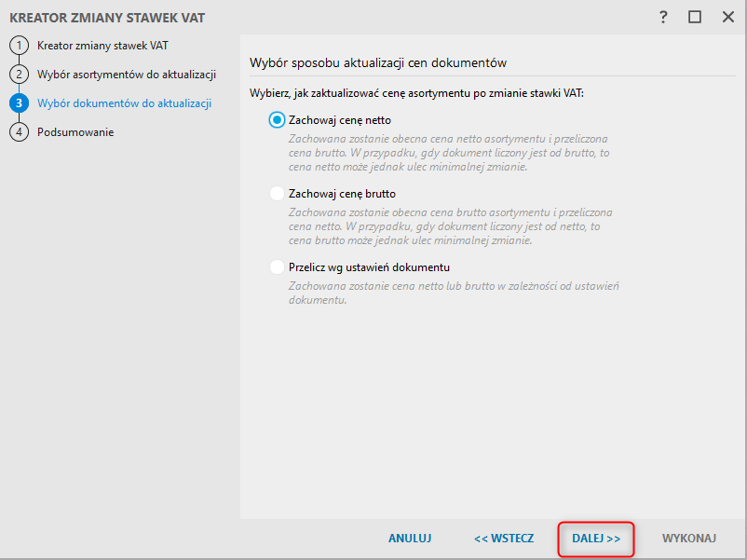
Task: Jump to the 'Podsumowanie' step label
Action: pos(75,131)
